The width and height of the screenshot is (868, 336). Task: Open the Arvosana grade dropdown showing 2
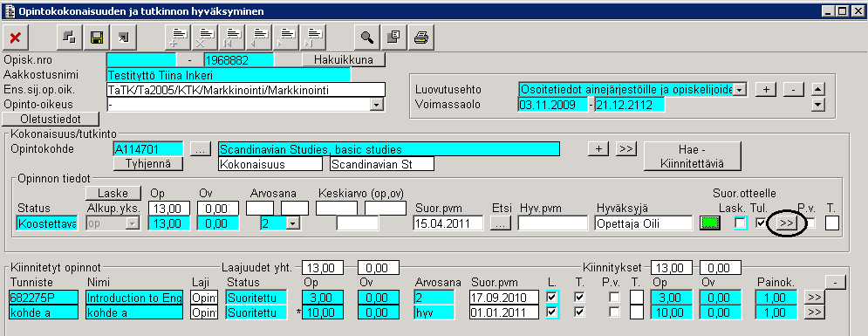[x=293, y=223]
